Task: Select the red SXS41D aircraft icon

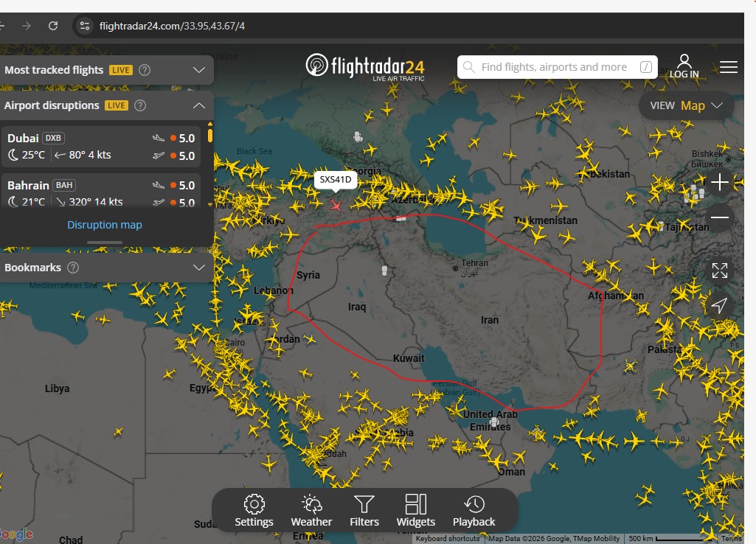Action: click(x=336, y=205)
